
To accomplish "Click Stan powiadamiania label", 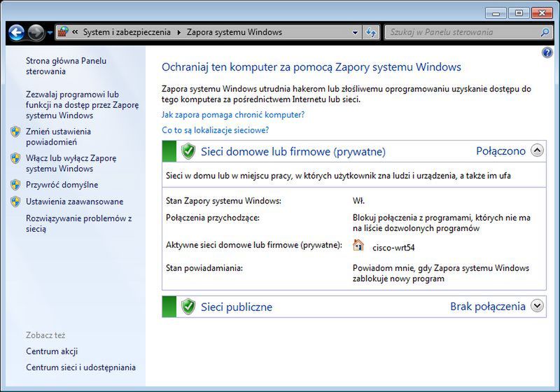I will tap(204, 268).
